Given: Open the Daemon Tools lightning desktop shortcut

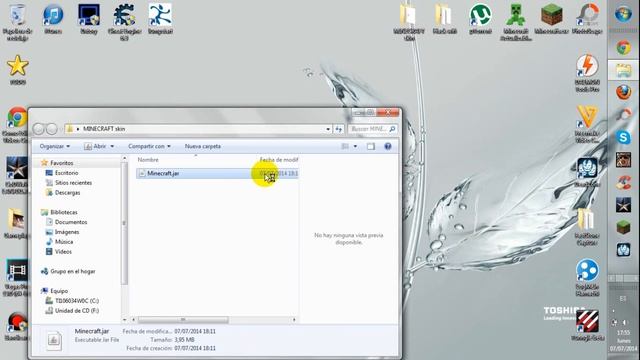Looking at the screenshot, I should pos(587,73).
